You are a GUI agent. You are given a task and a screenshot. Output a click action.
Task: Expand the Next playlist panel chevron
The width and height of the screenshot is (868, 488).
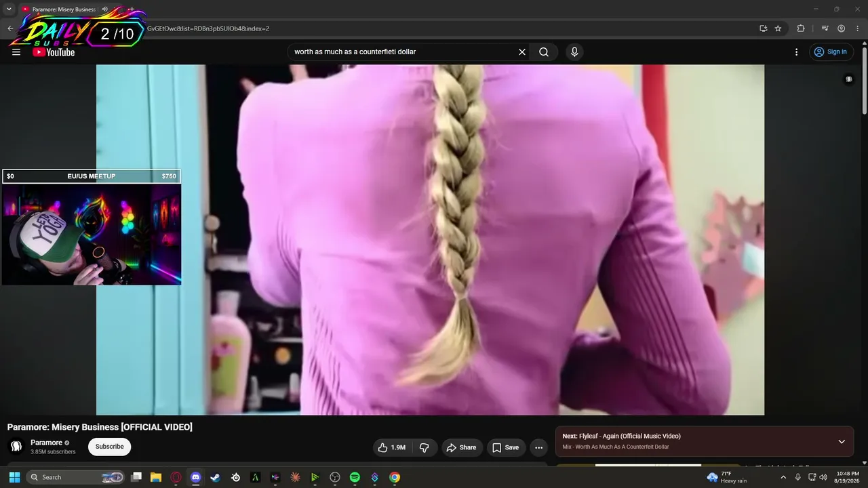coord(842,442)
